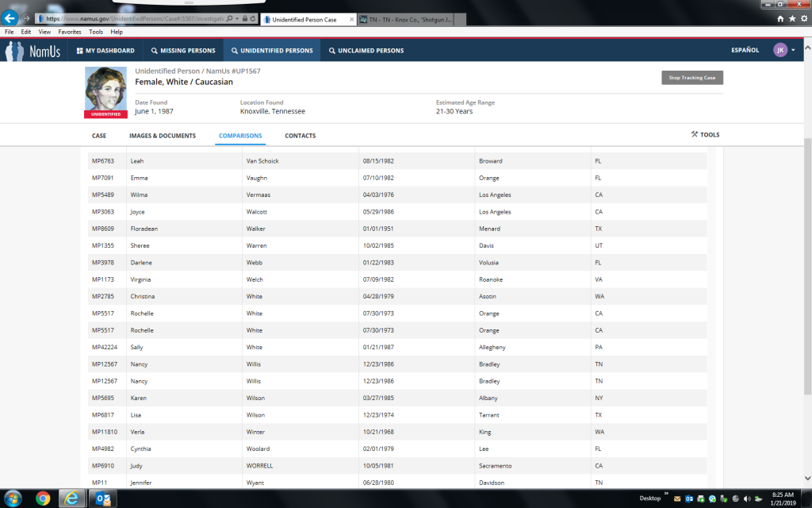Image resolution: width=812 pixels, height=508 pixels.
Task: Click the Stop Tracking Case button
Action: click(x=692, y=78)
